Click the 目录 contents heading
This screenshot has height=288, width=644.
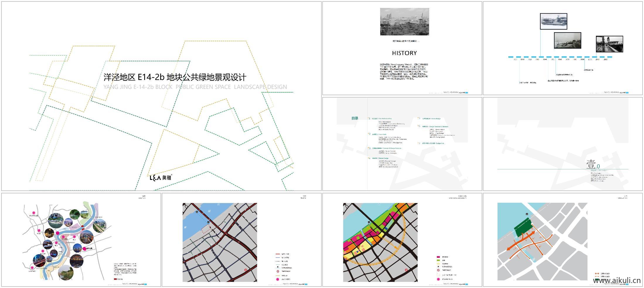coord(355,118)
